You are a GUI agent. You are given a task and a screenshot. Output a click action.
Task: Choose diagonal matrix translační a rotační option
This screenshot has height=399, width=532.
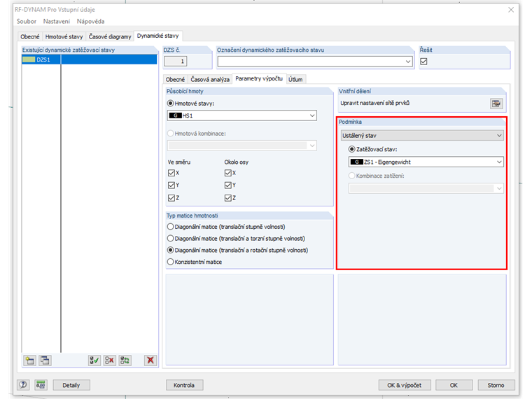(x=171, y=250)
